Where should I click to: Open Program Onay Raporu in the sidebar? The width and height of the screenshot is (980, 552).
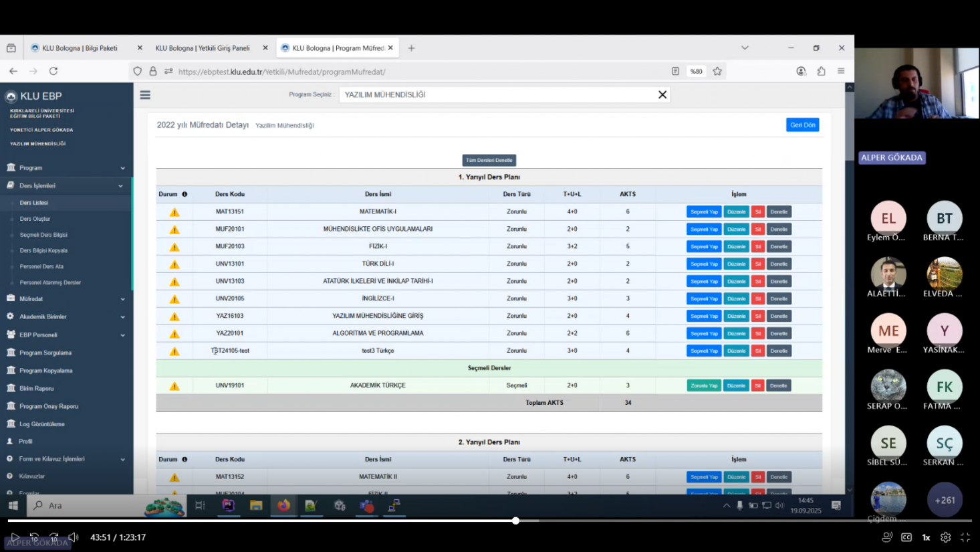coord(48,406)
